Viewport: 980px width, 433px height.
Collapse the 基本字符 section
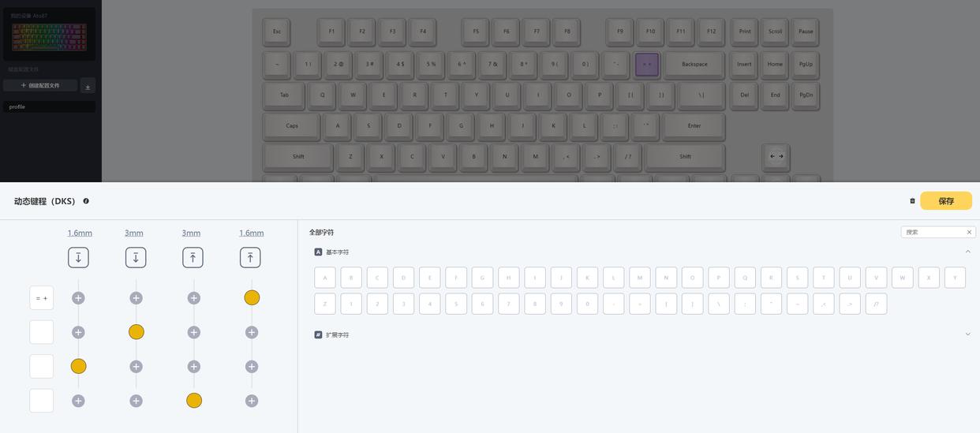tap(968, 252)
